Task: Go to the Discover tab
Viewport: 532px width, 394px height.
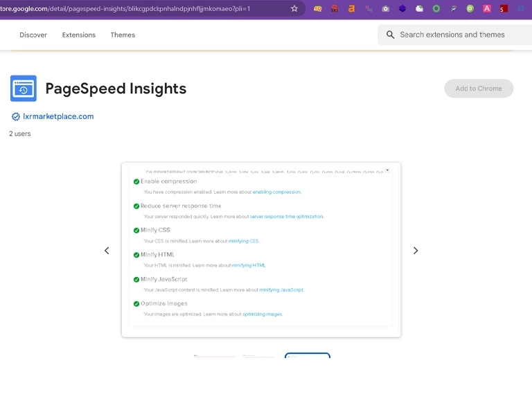Action: point(33,35)
